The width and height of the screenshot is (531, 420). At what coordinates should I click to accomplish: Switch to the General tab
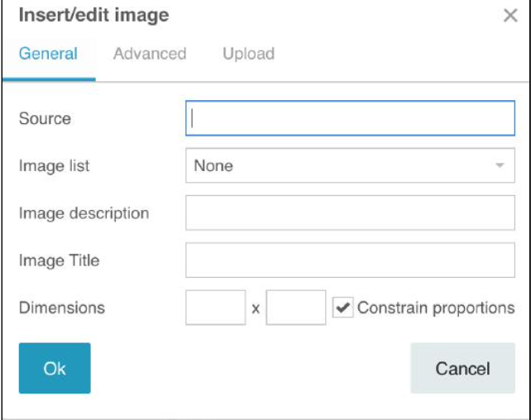pos(48,55)
